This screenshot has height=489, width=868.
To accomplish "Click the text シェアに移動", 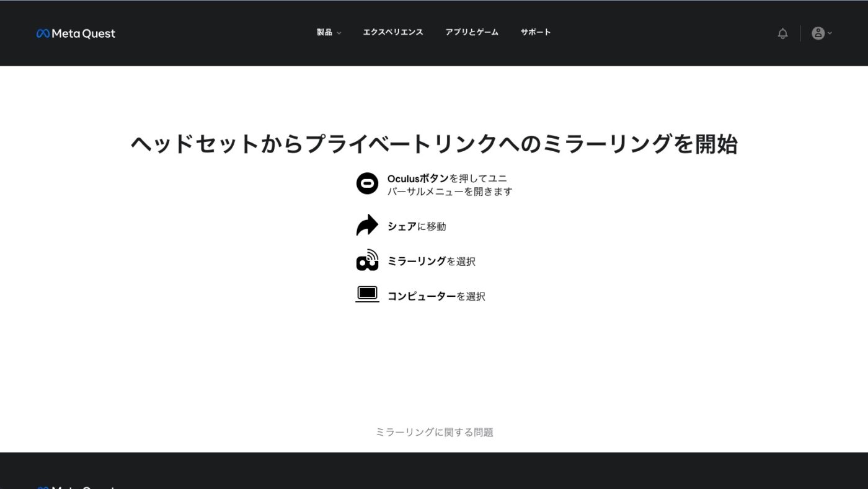I will tap(417, 227).
